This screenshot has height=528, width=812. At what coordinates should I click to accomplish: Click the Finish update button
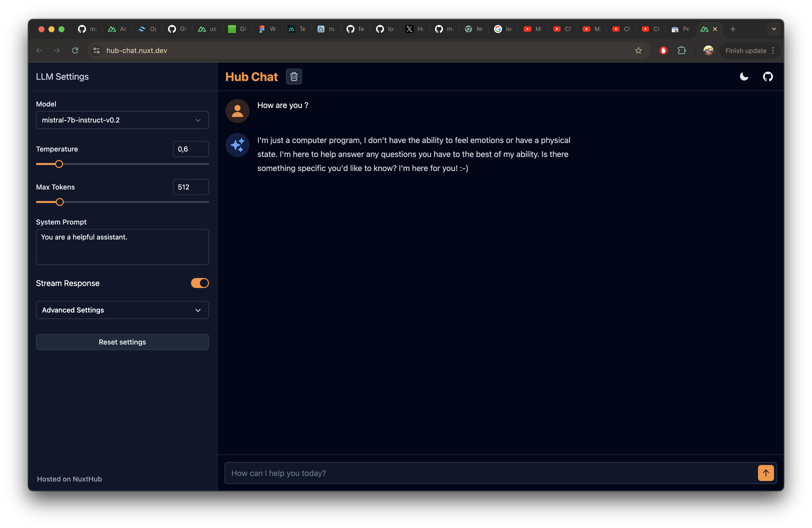[745, 50]
